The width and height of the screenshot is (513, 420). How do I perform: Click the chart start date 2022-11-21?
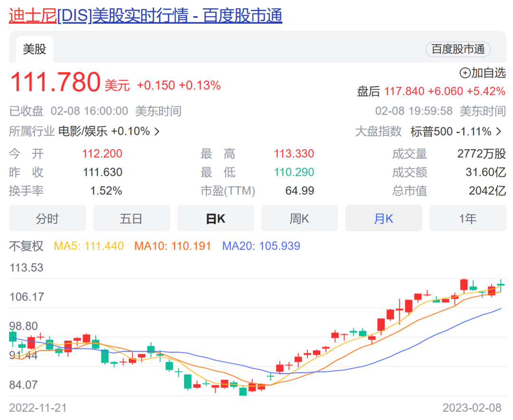(x=38, y=408)
